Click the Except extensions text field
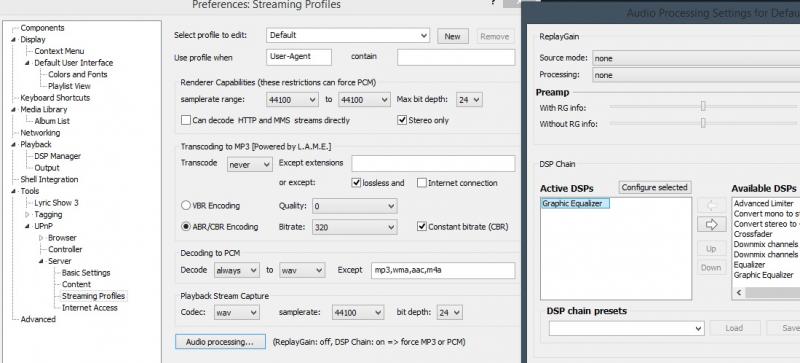This screenshot has width=800, height=363. coord(433,163)
